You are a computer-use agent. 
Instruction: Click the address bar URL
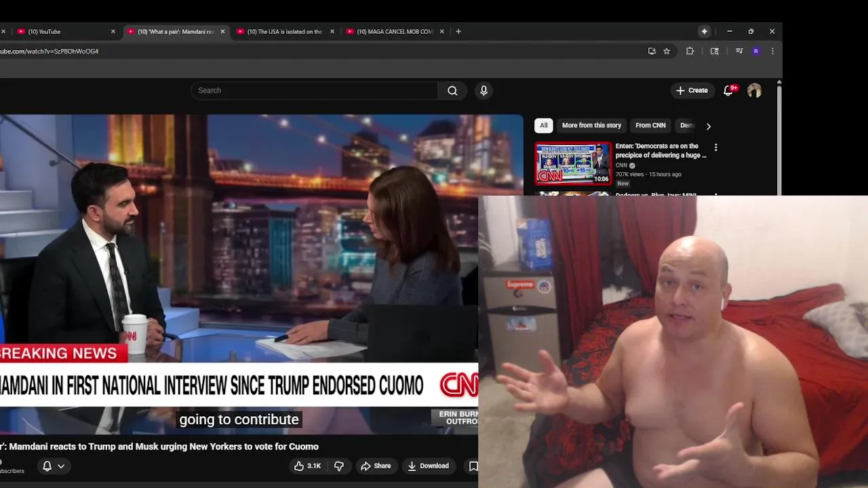click(x=50, y=51)
